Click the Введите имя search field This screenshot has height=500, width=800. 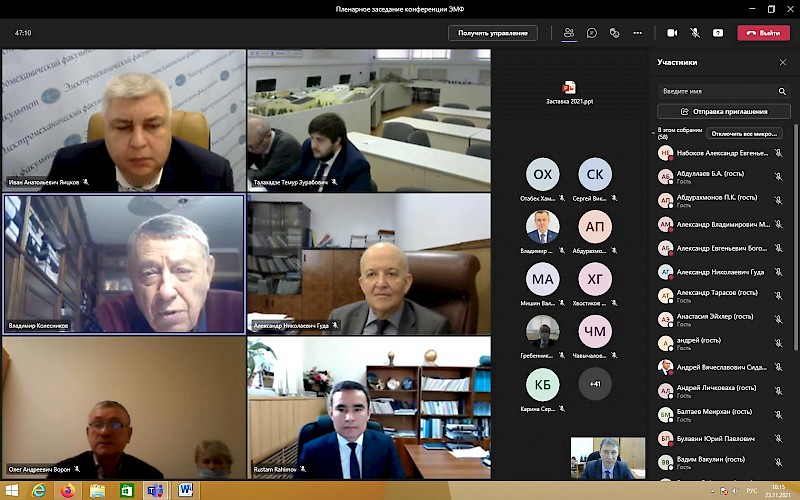click(x=715, y=91)
